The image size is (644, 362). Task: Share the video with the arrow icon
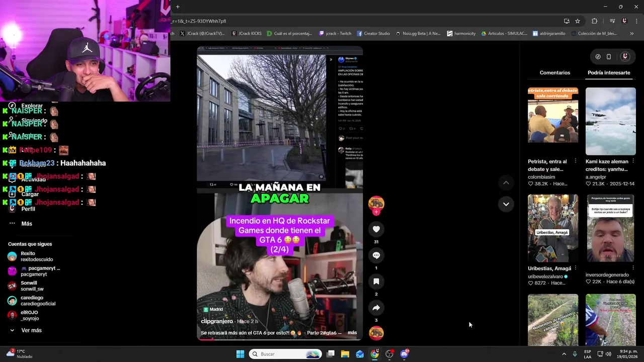coord(376,308)
